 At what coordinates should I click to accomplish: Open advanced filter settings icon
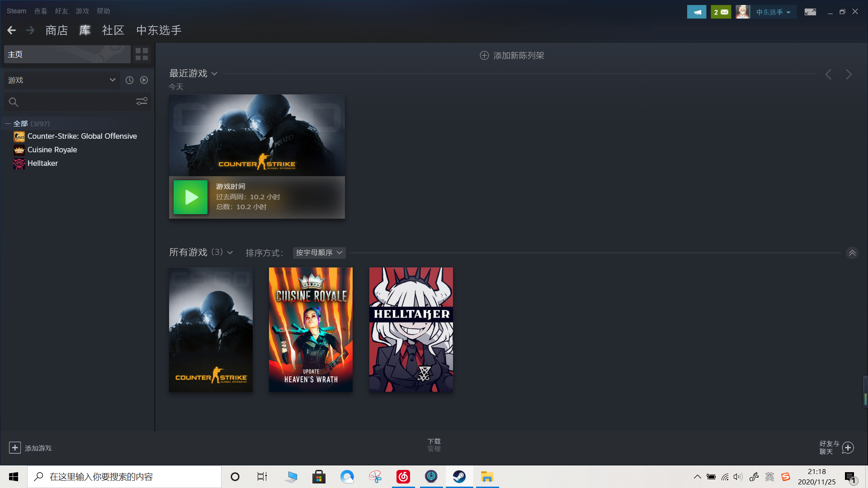[142, 102]
